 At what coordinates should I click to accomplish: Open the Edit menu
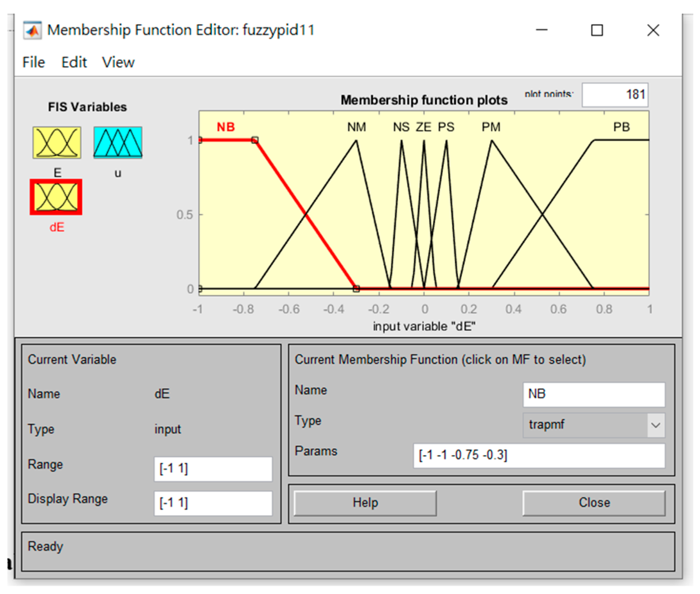74,62
